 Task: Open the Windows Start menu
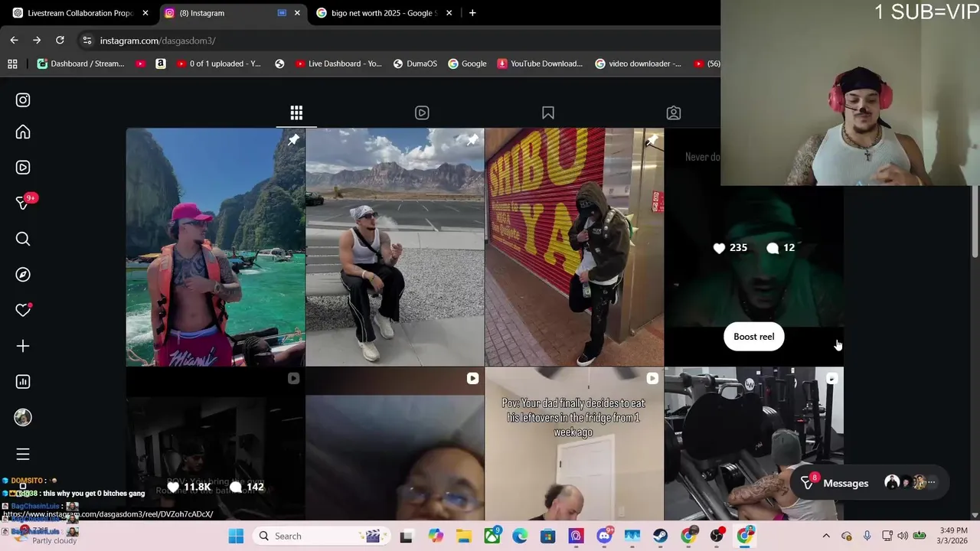click(x=236, y=536)
